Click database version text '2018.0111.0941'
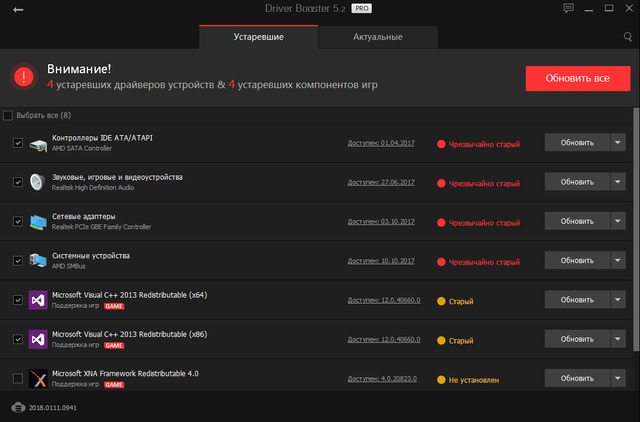 click(x=53, y=408)
